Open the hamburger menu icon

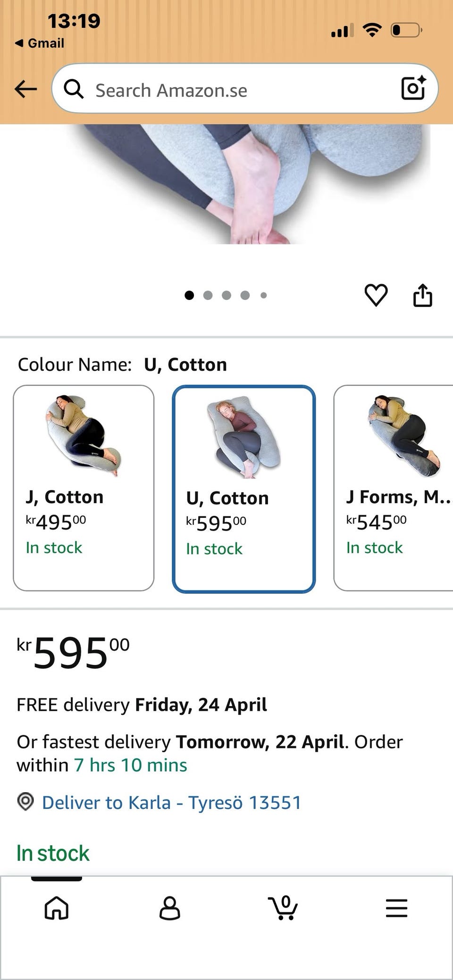[396, 908]
